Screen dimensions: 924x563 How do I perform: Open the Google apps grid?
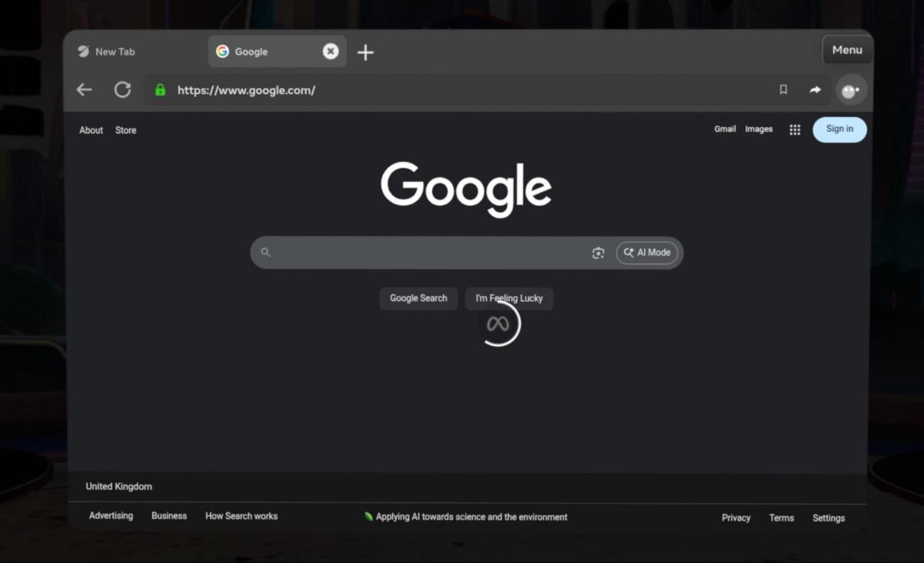pyautogui.click(x=794, y=130)
